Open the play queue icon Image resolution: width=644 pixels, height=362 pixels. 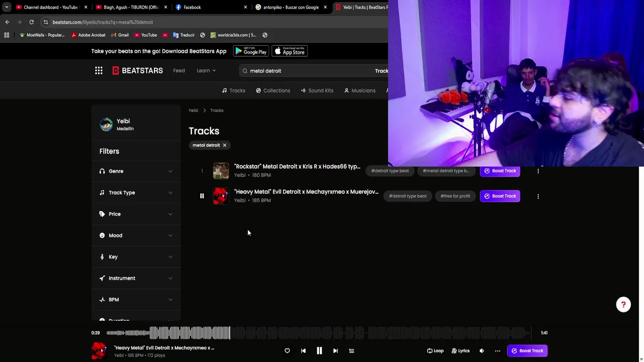pos(352,351)
